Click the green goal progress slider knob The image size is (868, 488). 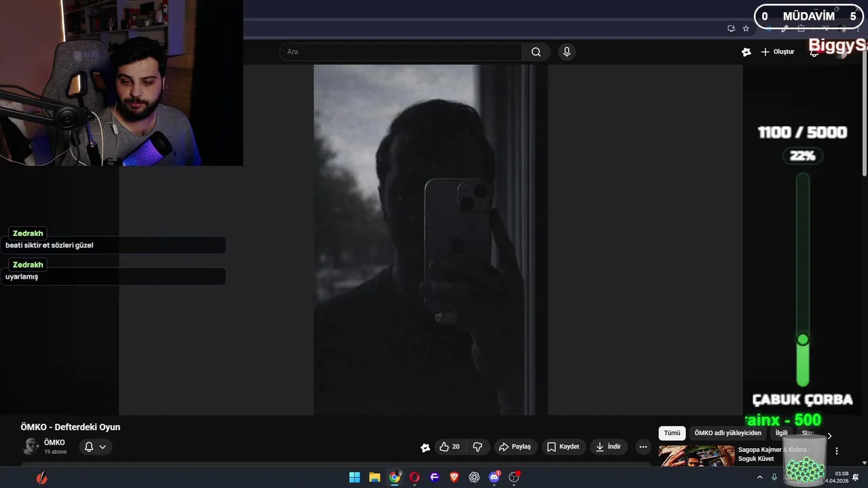[x=803, y=340]
